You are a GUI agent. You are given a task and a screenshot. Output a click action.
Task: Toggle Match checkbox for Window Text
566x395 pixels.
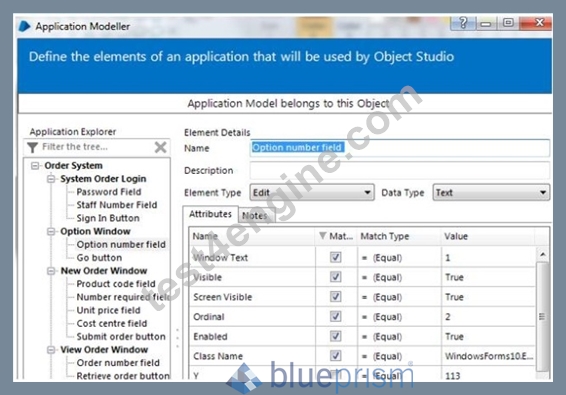(x=335, y=257)
